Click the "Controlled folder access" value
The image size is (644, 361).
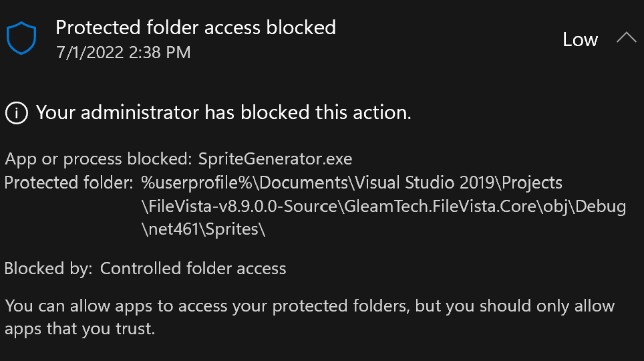[193, 269]
